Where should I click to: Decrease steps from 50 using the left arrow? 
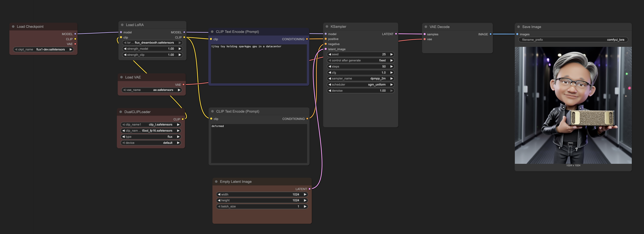330,67
